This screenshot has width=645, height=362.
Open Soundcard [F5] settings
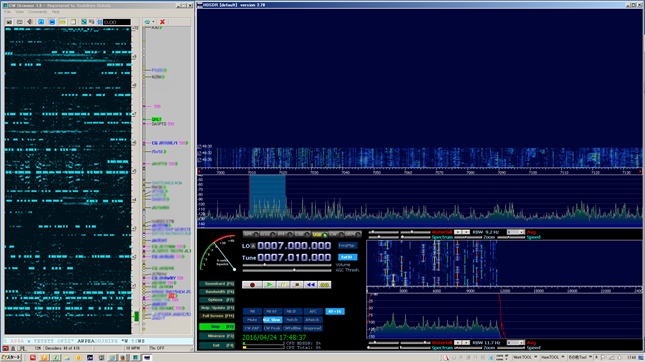(217, 284)
